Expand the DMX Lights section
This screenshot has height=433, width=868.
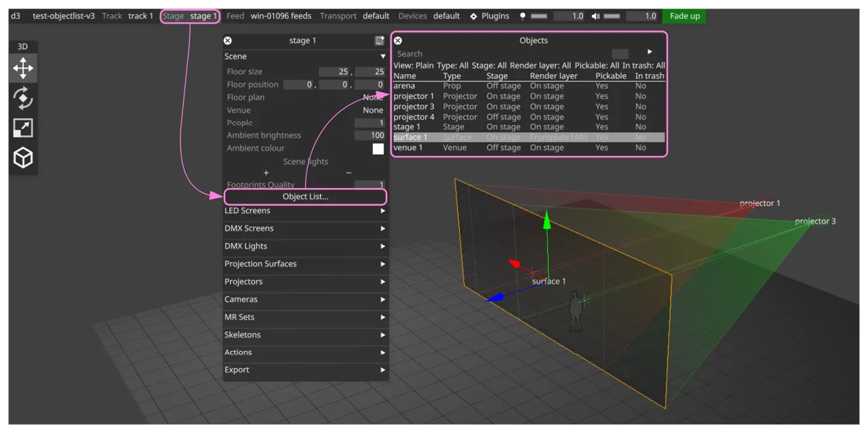click(306, 246)
